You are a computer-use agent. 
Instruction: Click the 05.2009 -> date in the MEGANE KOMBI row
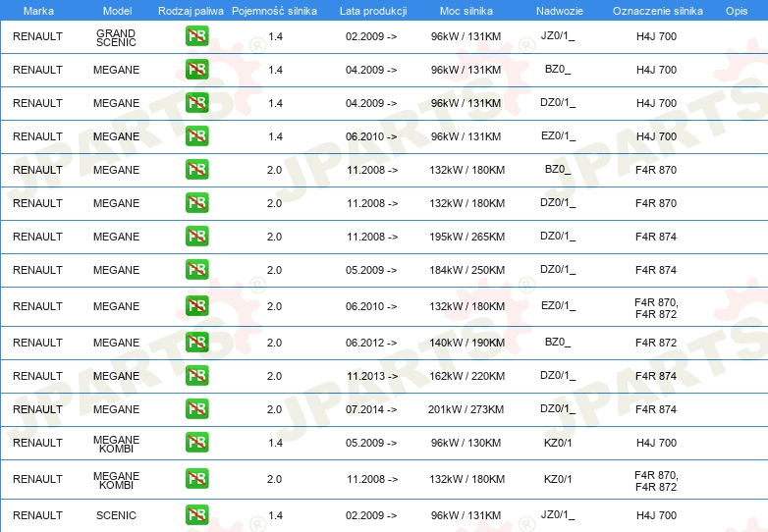click(x=371, y=443)
